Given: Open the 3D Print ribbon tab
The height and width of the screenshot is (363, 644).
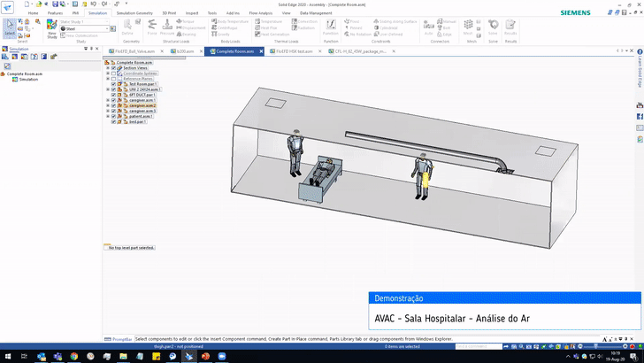Looking at the screenshot, I should coord(169,13).
